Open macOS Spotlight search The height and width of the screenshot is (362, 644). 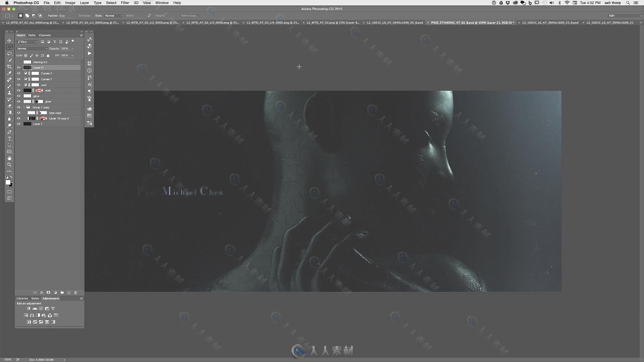click(628, 3)
